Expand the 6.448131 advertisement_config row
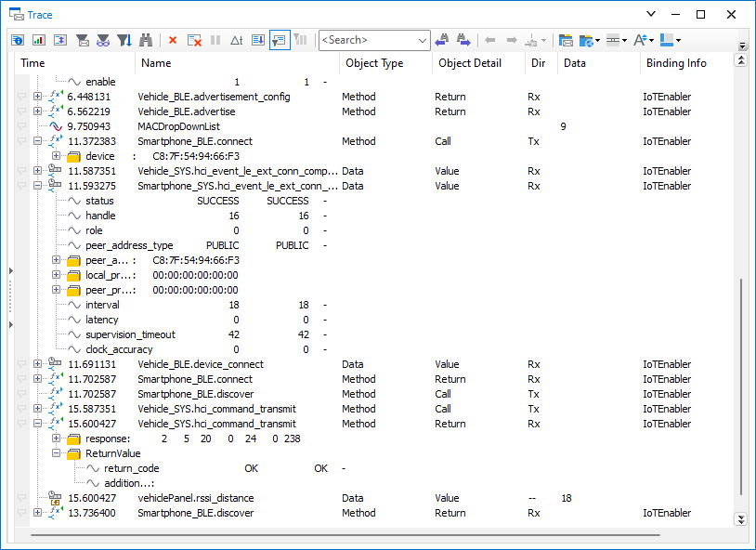Image resolution: width=756 pixels, height=550 pixels. [x=37, y=97]
